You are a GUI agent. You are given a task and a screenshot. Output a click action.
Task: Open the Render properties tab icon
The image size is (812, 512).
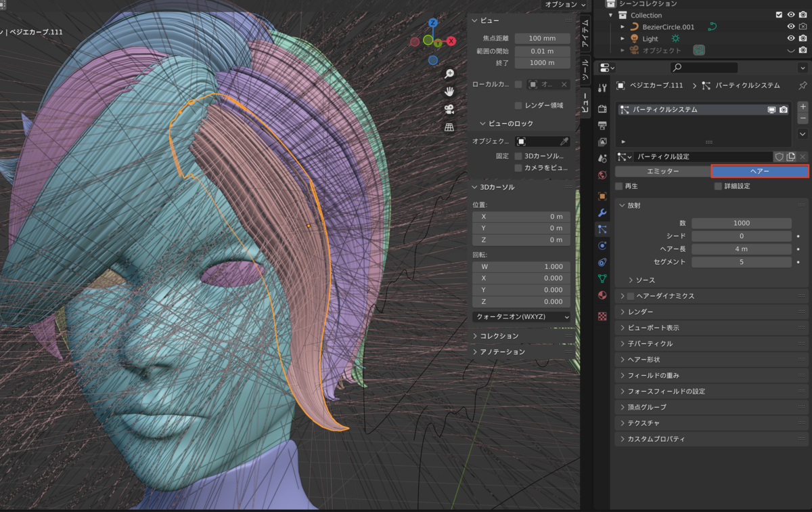pos(602,109)
